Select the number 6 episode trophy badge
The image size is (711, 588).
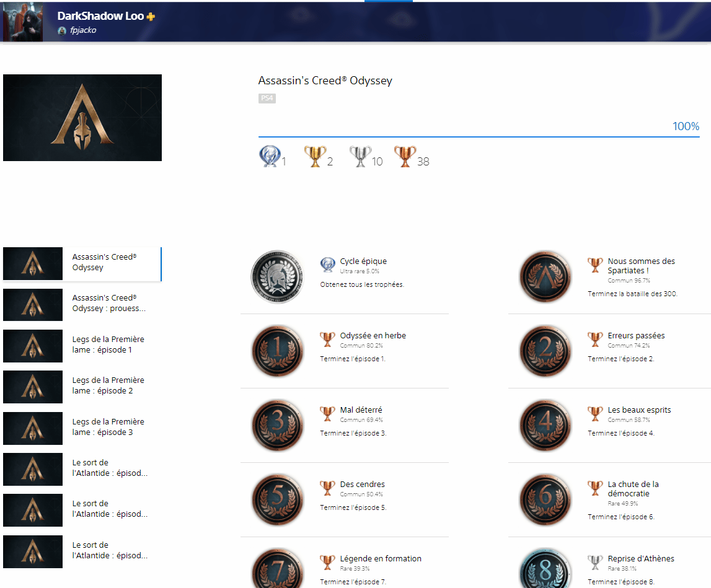click(545, 499)
